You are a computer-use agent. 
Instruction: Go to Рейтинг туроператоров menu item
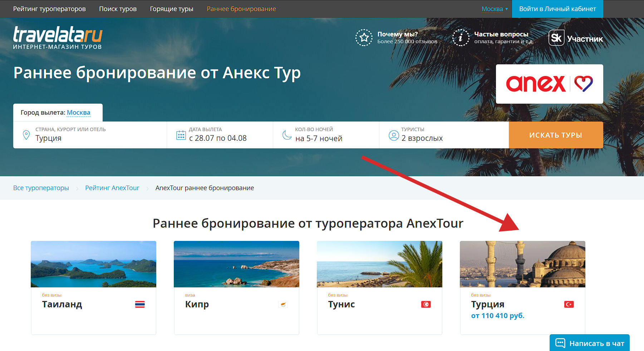(x=49, y=9)
